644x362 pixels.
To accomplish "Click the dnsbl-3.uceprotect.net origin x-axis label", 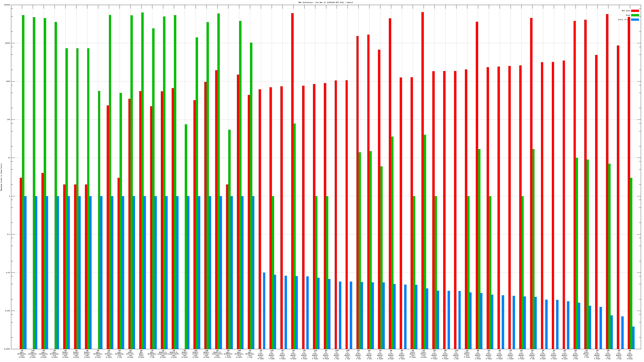I will pyautogui.click(x=217, y=354).
